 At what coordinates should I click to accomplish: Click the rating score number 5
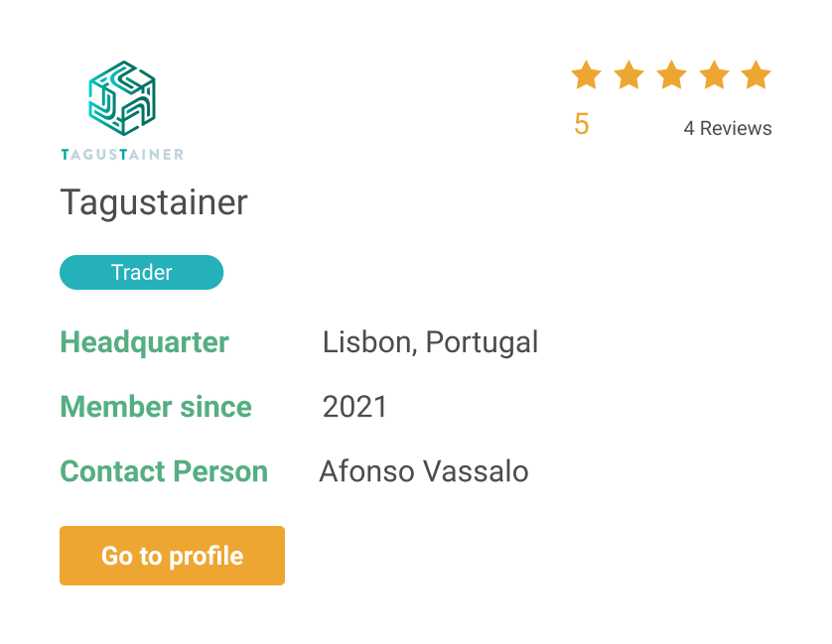coord(582,124)
